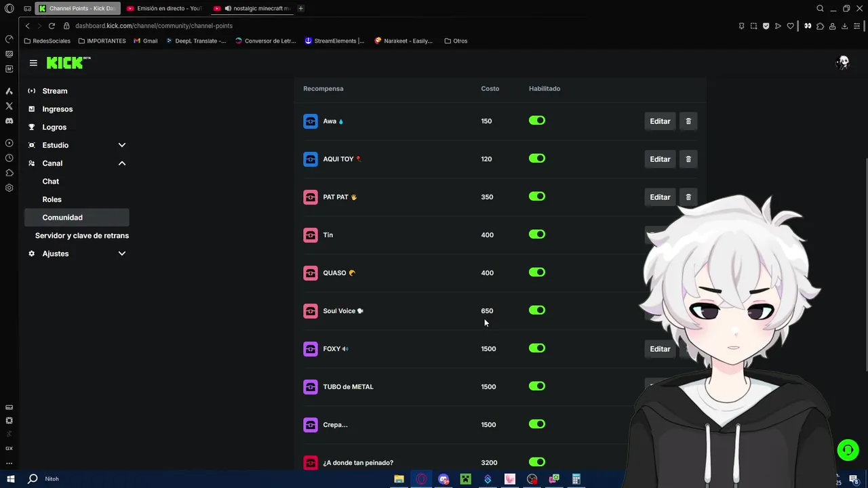
Task: Open a new browser tab
Action: point(300,8)
